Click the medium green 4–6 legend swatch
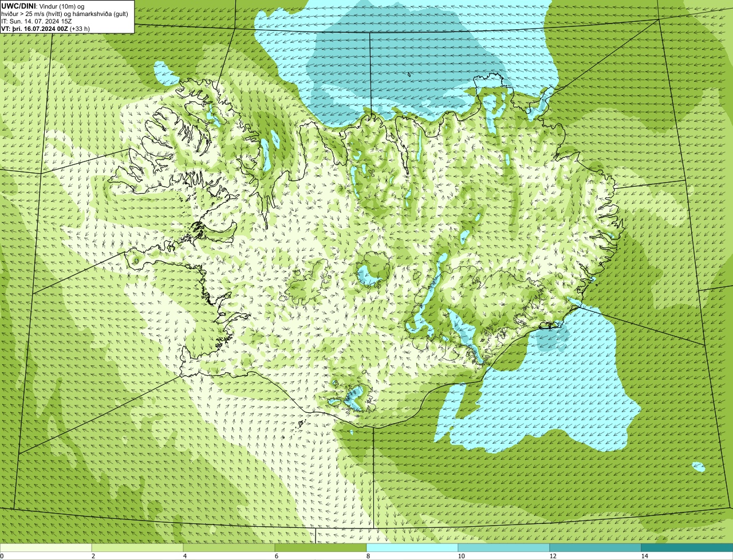The image size is (733, 560). pyautogui.click(x=229, y=548)
